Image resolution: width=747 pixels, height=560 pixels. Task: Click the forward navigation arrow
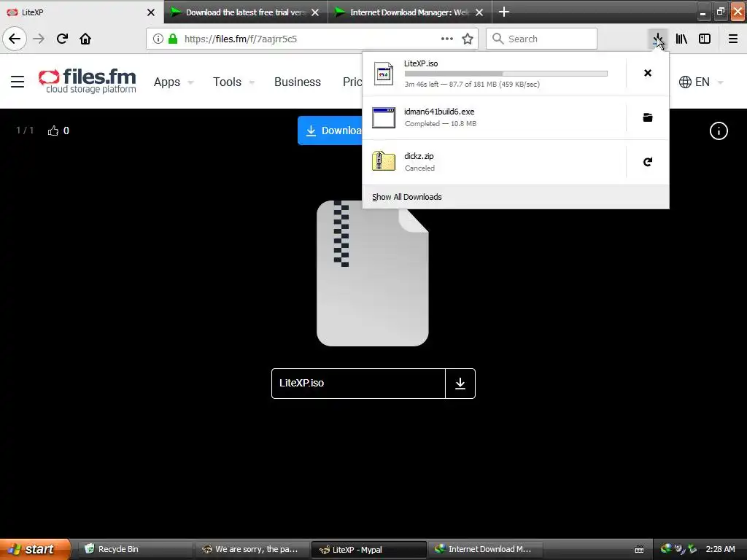(39, 39)
